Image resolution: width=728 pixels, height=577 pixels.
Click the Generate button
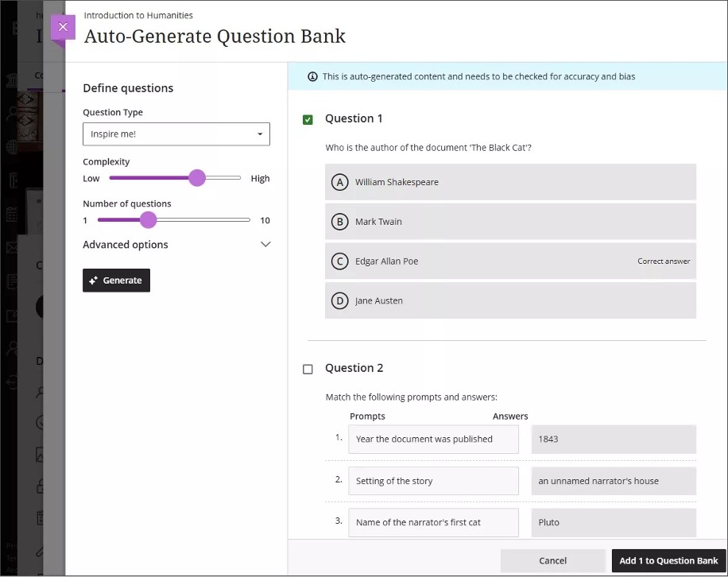pos(116,280)
